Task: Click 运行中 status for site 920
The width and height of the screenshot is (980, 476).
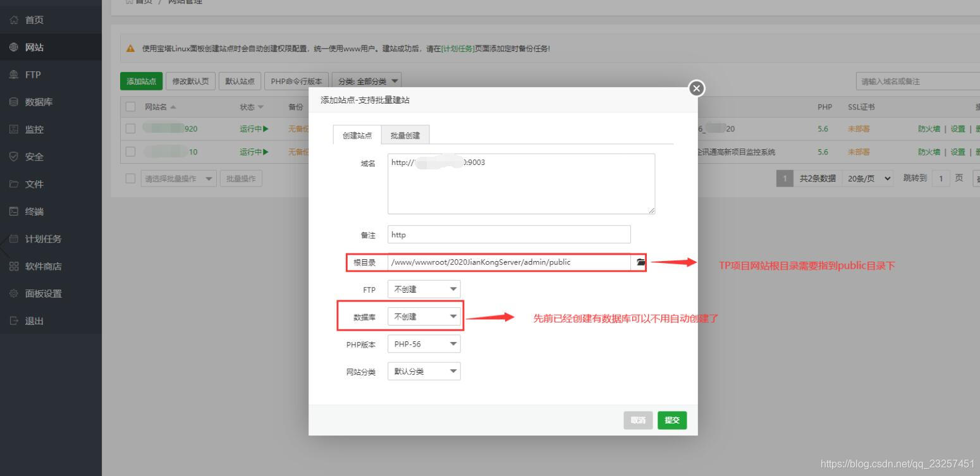Action: [254, 129]
